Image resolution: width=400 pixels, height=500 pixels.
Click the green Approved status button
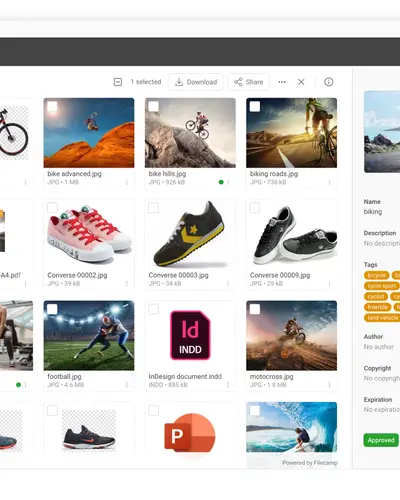click(381, 440)
